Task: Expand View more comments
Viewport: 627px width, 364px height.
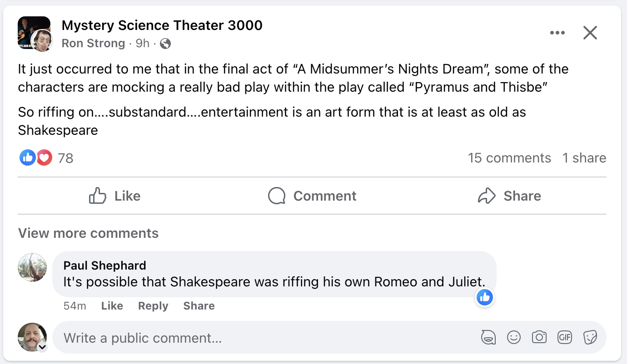Action: (x=88, y=233)
